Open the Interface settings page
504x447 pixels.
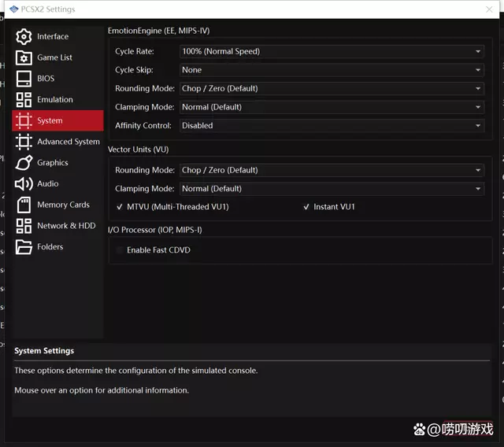click(x=57, y=37)
